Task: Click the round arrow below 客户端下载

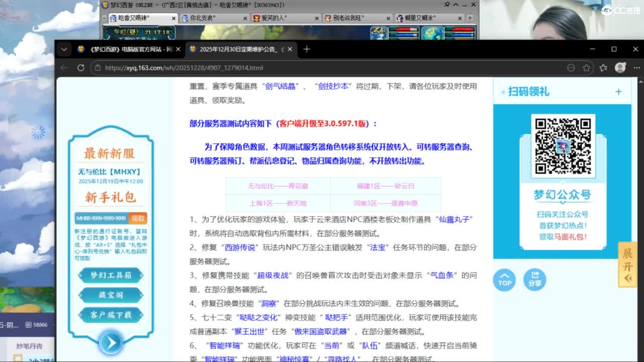Action: click(x=110, y=342)
